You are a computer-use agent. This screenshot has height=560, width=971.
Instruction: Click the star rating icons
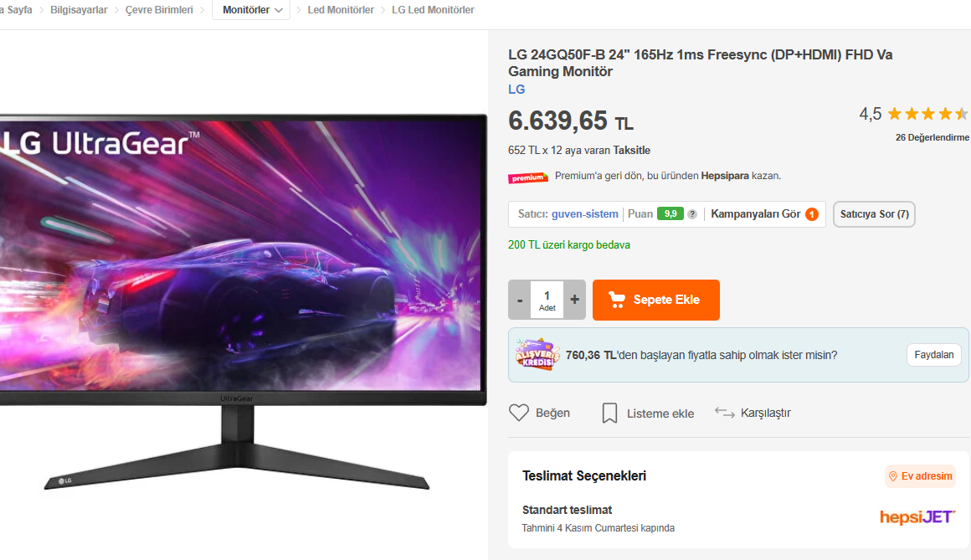pyautogui.click(x=927, y=113)
